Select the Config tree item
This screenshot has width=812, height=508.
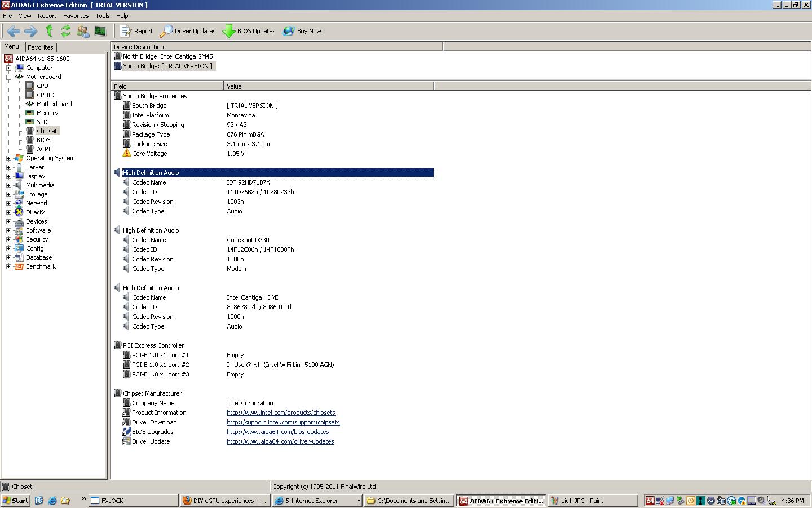pyautogui.click(x=34, y=248)
